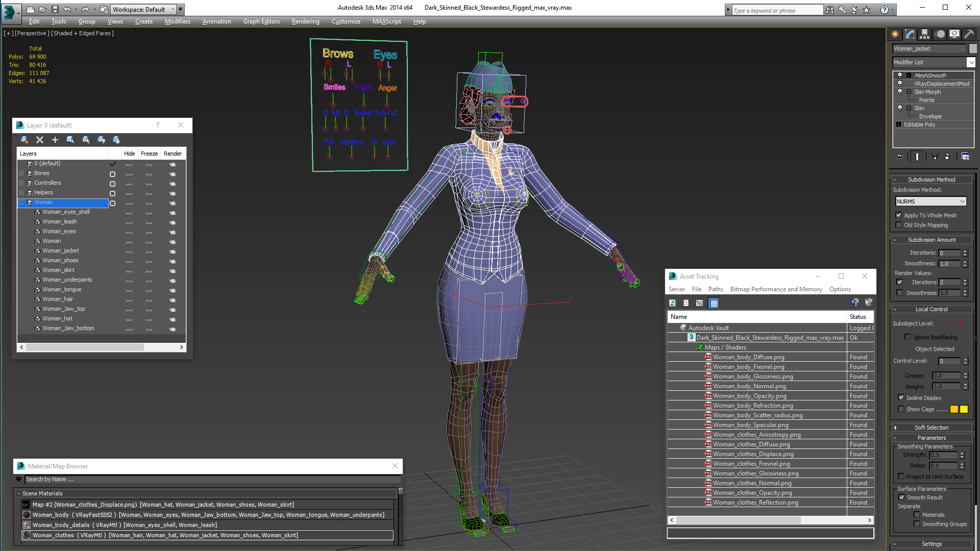Click the Freeze column header
The image size is (980, 551).
pyautogui.click(x=149, y=154)
